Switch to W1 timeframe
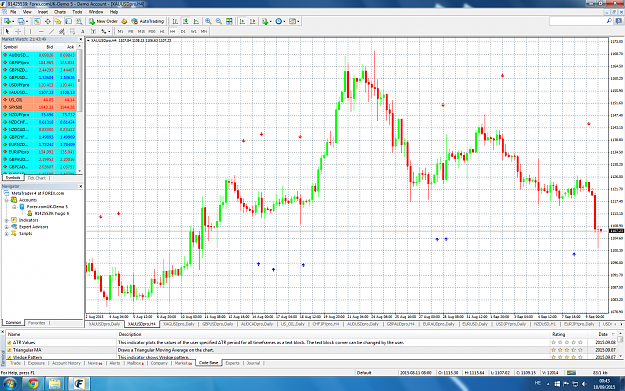Screen dimensions: 625x391 pyautogui.click(x=193, y=31)
